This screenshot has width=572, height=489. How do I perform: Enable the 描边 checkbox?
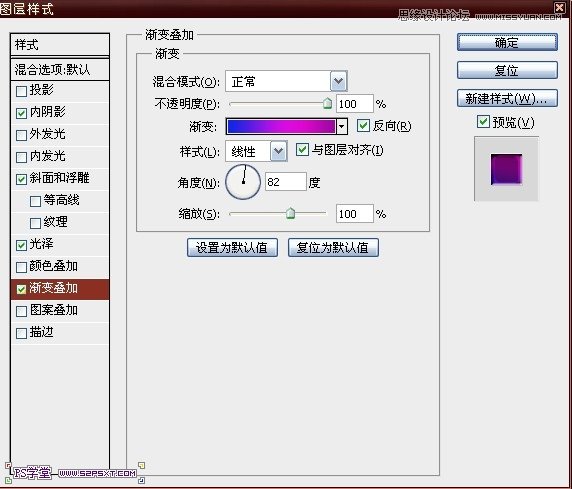tap(22, 333)
